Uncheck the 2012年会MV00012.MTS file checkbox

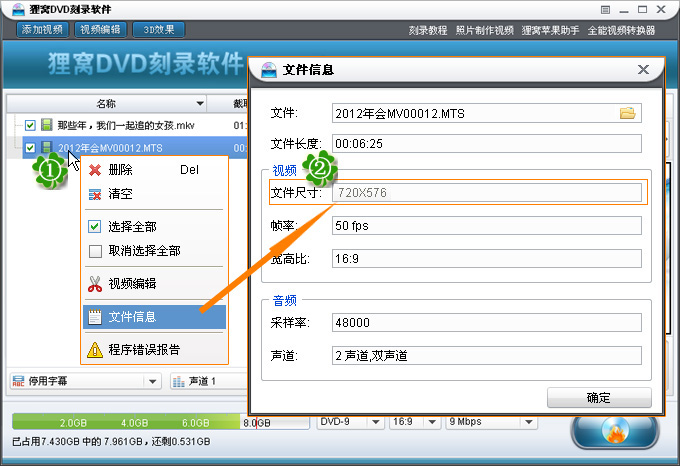coord(30,148)
